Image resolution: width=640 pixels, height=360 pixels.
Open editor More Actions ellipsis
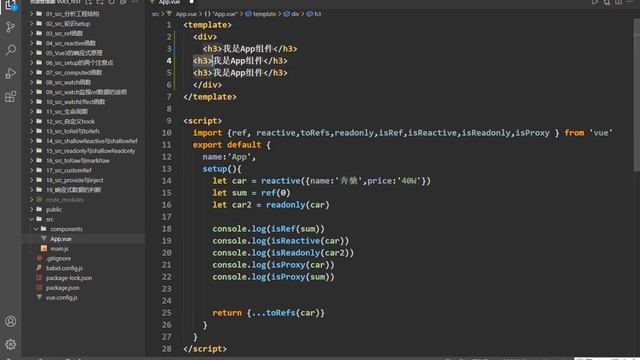[630, 2]
